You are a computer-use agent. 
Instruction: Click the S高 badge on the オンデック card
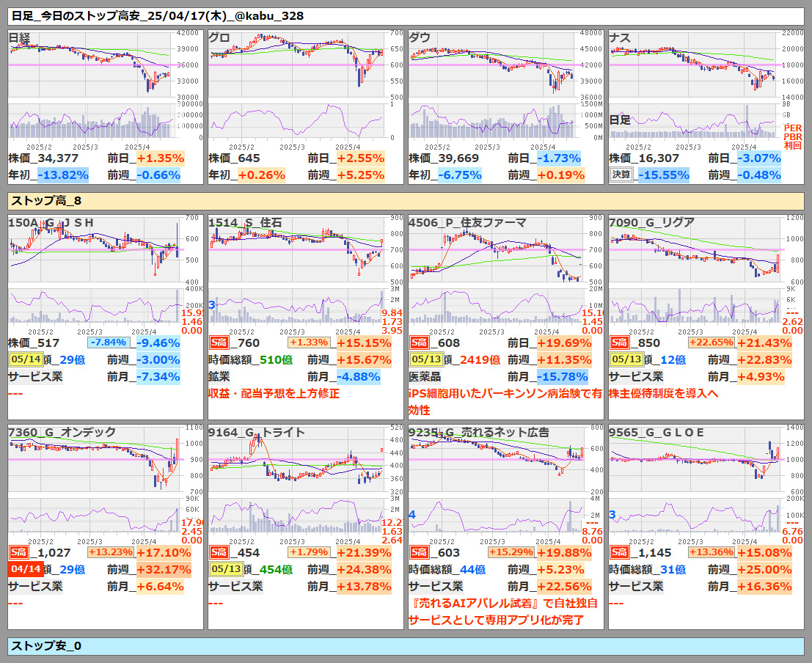click(x=18, y=553)
